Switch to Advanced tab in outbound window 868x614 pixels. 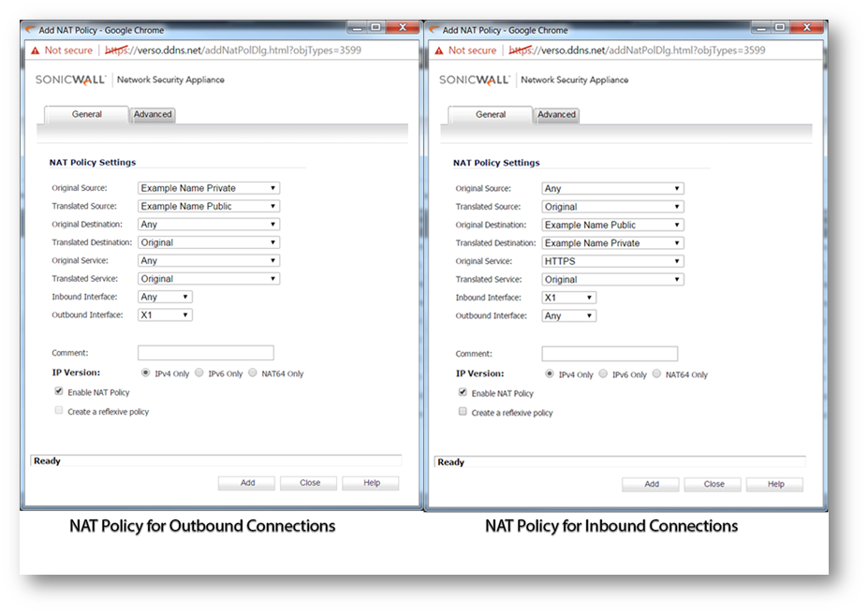(x=153, y=114)
